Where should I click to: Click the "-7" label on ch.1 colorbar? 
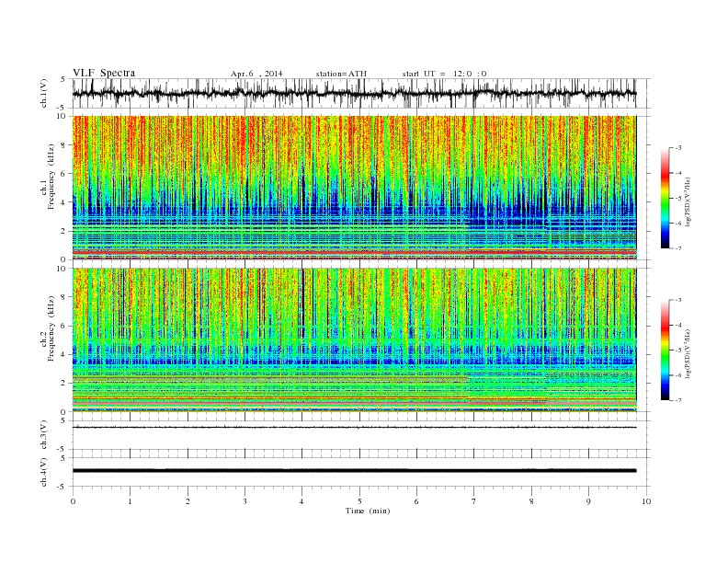coord(677,248)
